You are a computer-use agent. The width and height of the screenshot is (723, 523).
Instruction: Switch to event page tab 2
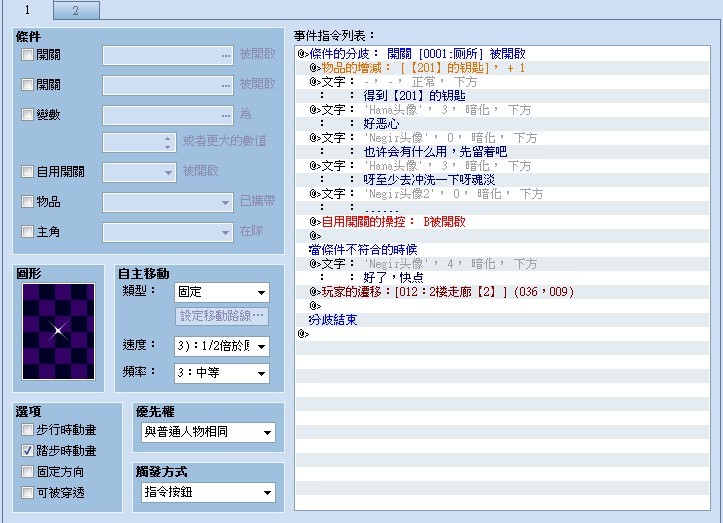tap(76, 10)
